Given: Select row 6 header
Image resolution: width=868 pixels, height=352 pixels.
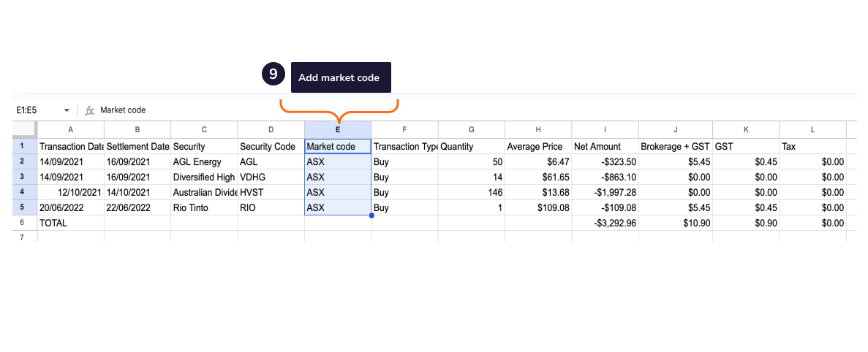Looking at the screenshot, I should click(x=22, y=223).
